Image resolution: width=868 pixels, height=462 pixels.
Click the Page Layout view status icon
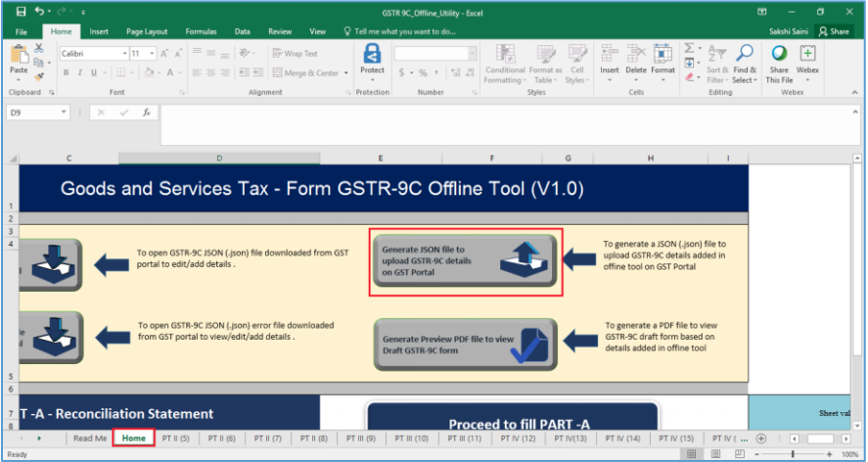715,454
